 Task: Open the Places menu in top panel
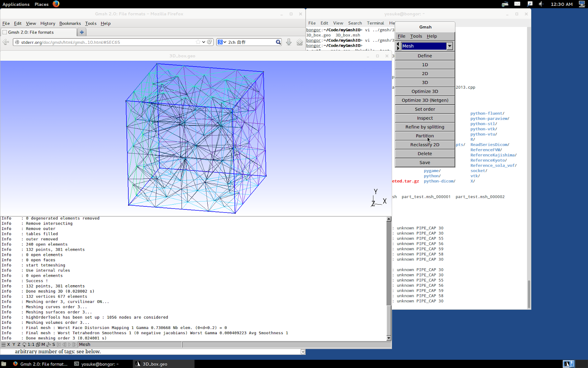pos(42,4)
